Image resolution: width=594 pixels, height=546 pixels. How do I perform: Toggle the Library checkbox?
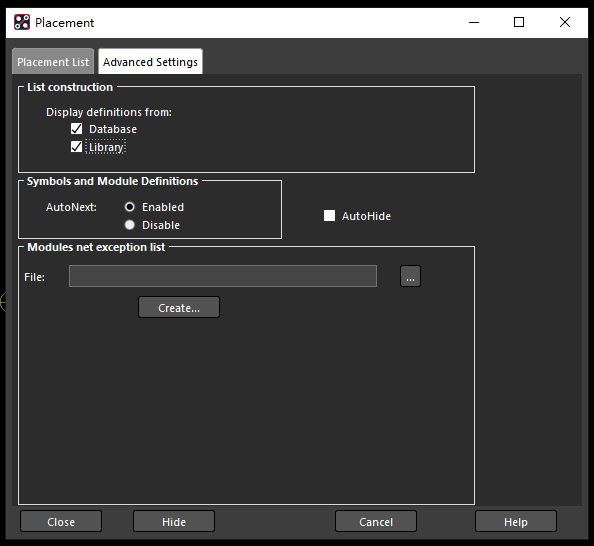click(77, 147)
